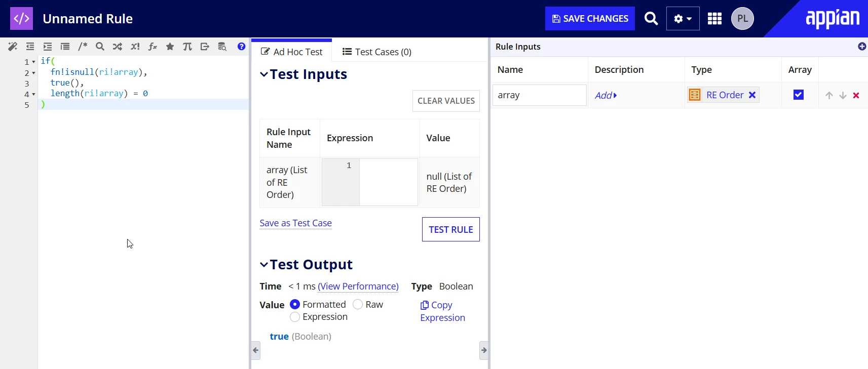Switch to the Ad Hoc Test tab
868x369 pixels.
coord(291,52)
